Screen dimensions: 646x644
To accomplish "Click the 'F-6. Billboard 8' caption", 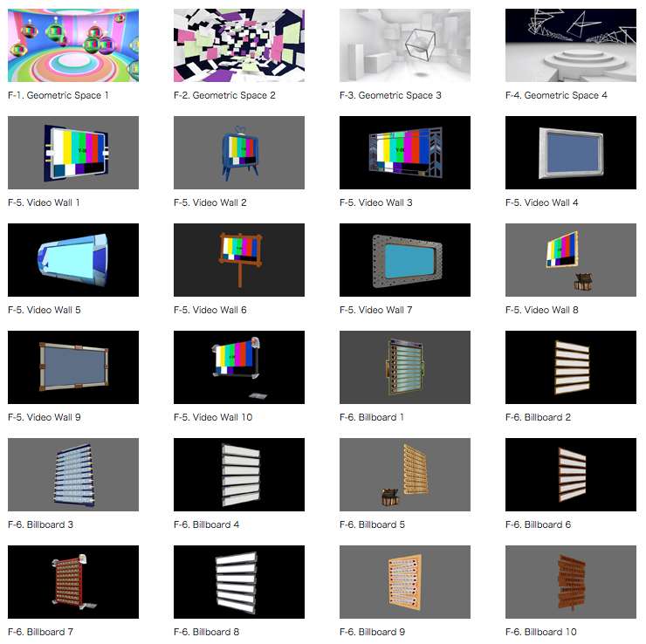I will [206, 632].
